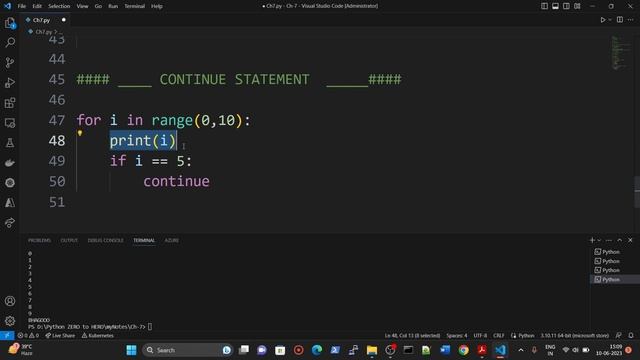640x360 pixels.
Task: Click the taskbar Search box
Action: [x=188, y=350]
